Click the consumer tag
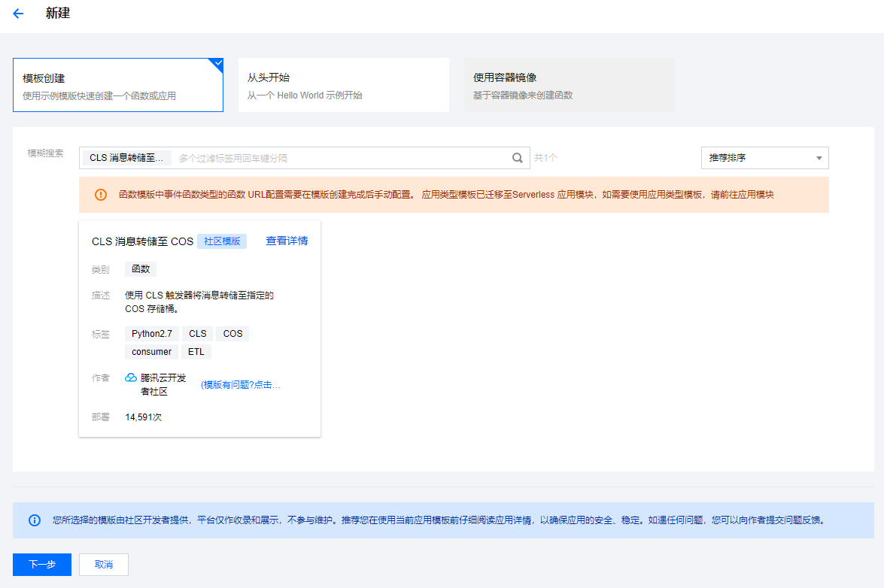This screenshot has height=588, width=884. click(x=152, y=352)
